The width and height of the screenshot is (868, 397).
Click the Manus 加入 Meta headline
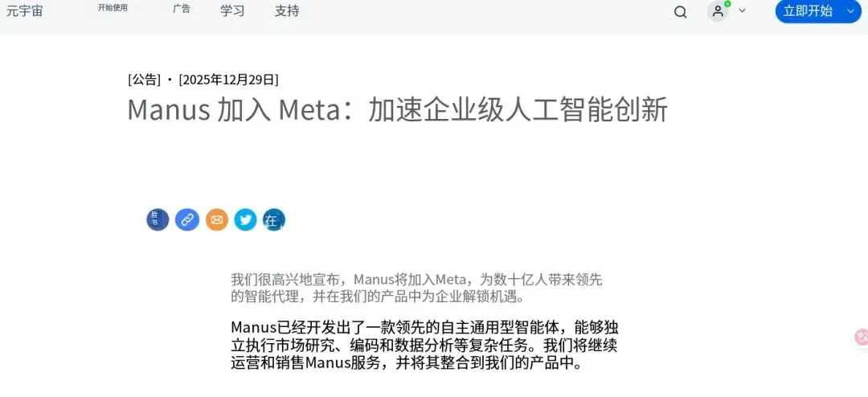pyautogui.click(x=398, y=109)
